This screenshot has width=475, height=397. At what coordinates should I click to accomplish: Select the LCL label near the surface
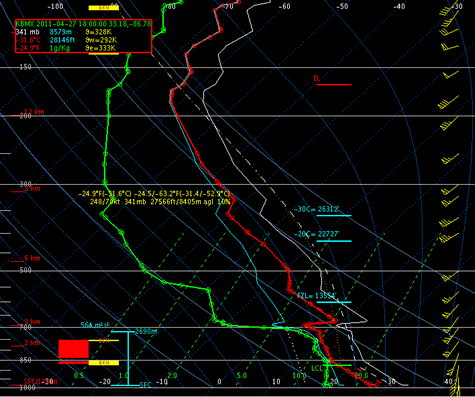point(317,368)
